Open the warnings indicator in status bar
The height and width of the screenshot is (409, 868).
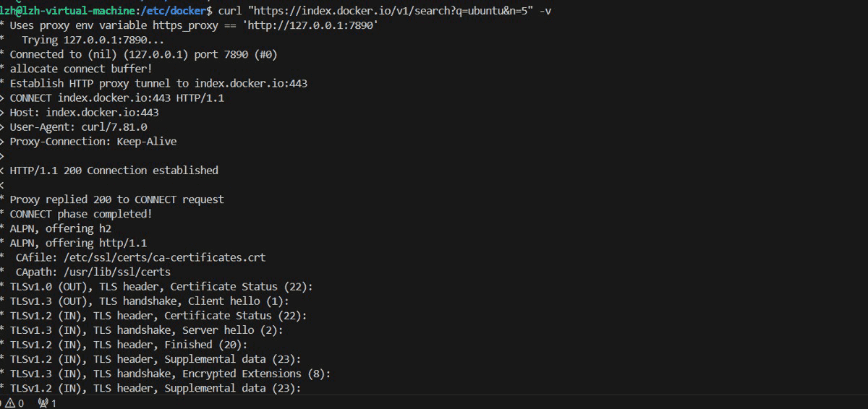click(14, 403)
